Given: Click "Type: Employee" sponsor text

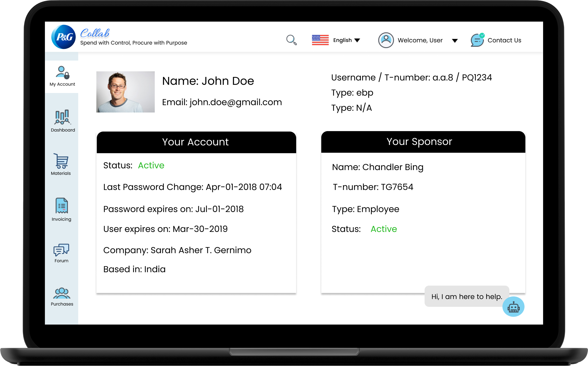Looking at the screenshot, I should 366,209.
